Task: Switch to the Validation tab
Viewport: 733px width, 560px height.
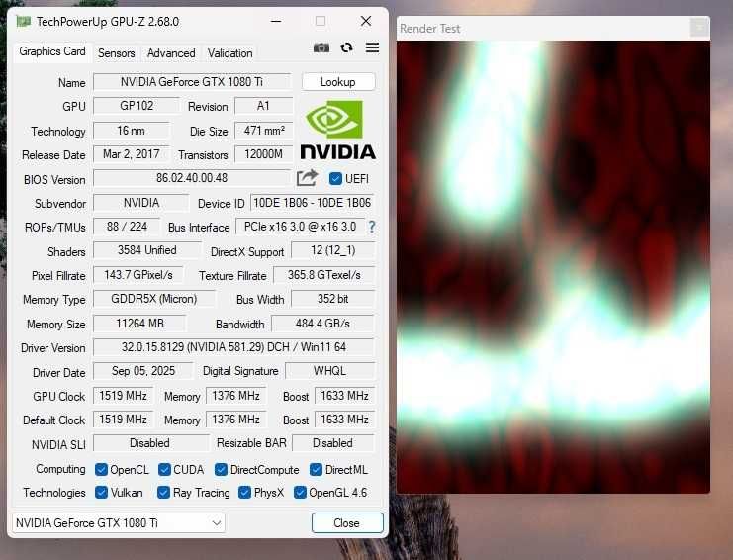Action: coord(230,53)
